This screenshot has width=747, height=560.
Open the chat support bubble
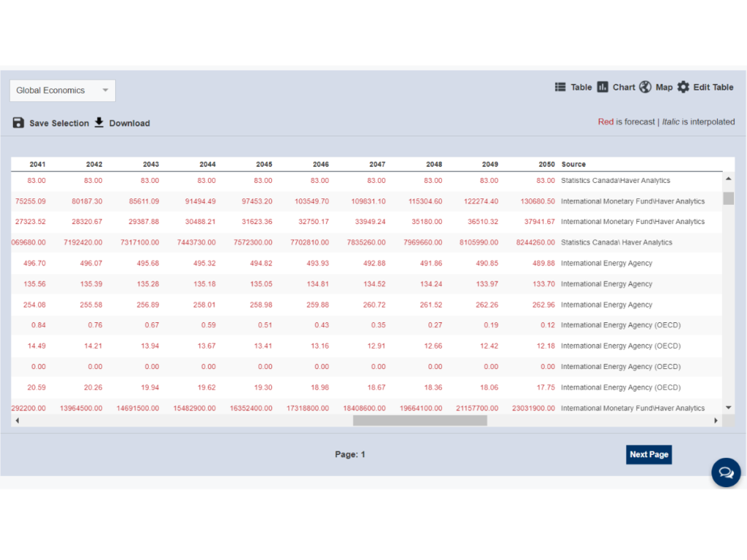pyautogui.click(x=726, y=472)
